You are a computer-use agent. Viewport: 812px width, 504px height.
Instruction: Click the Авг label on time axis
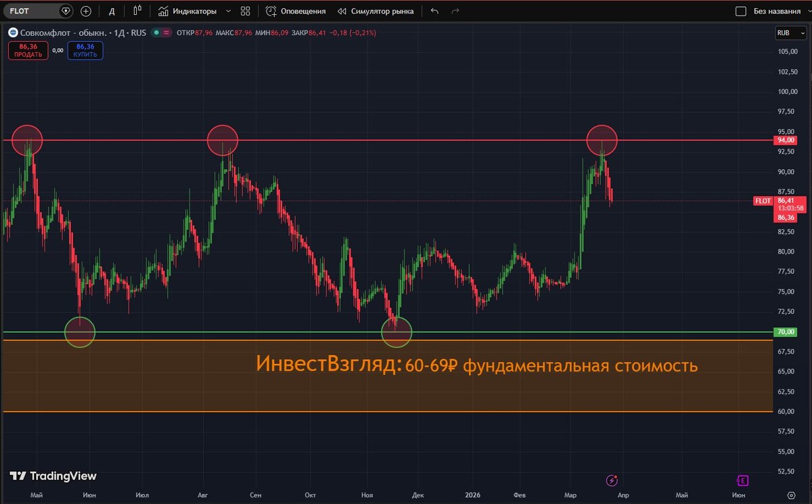[x=204, y=495]
